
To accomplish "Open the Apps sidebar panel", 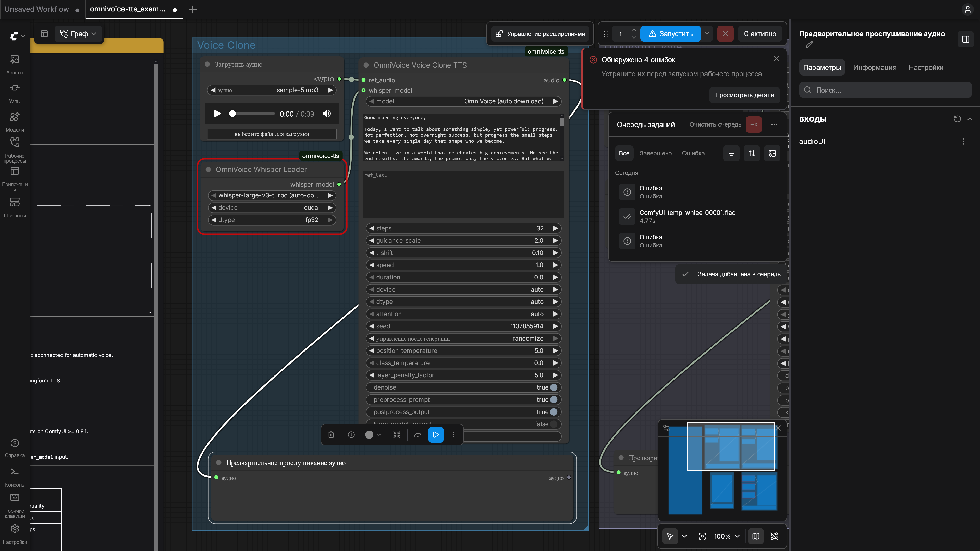I will 15,179.
